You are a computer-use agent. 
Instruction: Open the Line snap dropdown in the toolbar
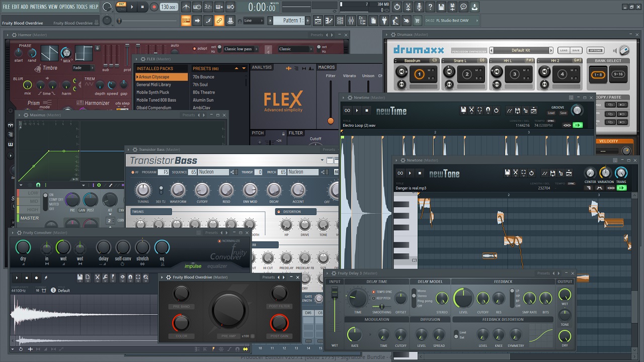point(254,21)
